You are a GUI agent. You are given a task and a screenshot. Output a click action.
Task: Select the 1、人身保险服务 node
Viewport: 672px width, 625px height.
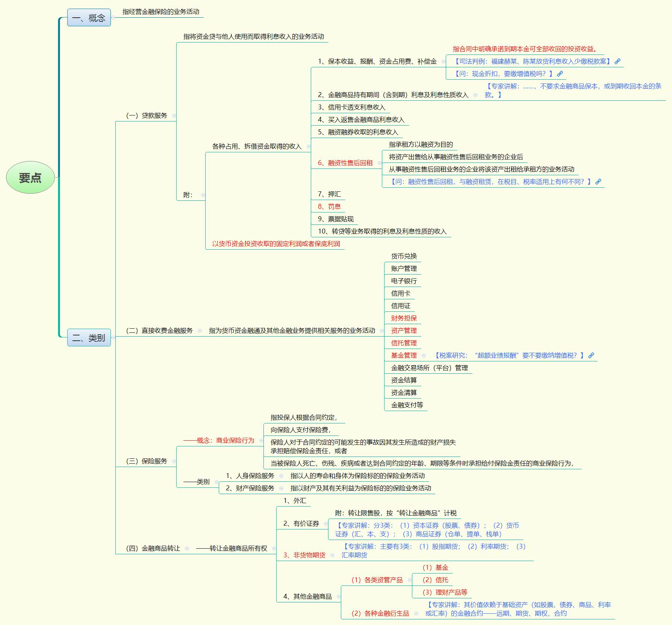pyautogui.click(x=250, y=476)
